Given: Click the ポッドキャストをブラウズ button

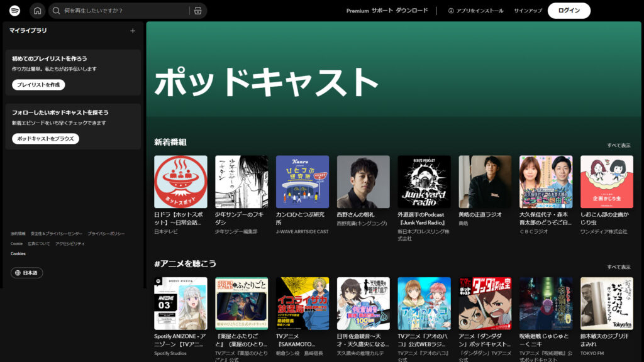Looking at the screenshot, I should 45,139.
